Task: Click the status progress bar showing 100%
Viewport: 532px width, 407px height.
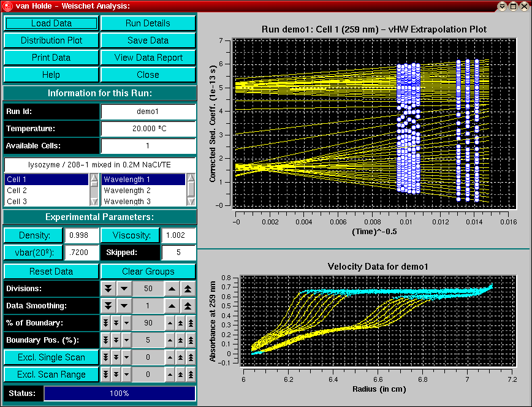Action: coord(120,394)
